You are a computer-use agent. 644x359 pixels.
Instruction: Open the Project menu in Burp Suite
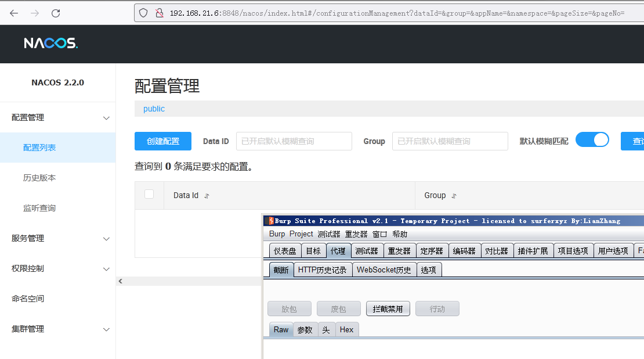point(301,234)
